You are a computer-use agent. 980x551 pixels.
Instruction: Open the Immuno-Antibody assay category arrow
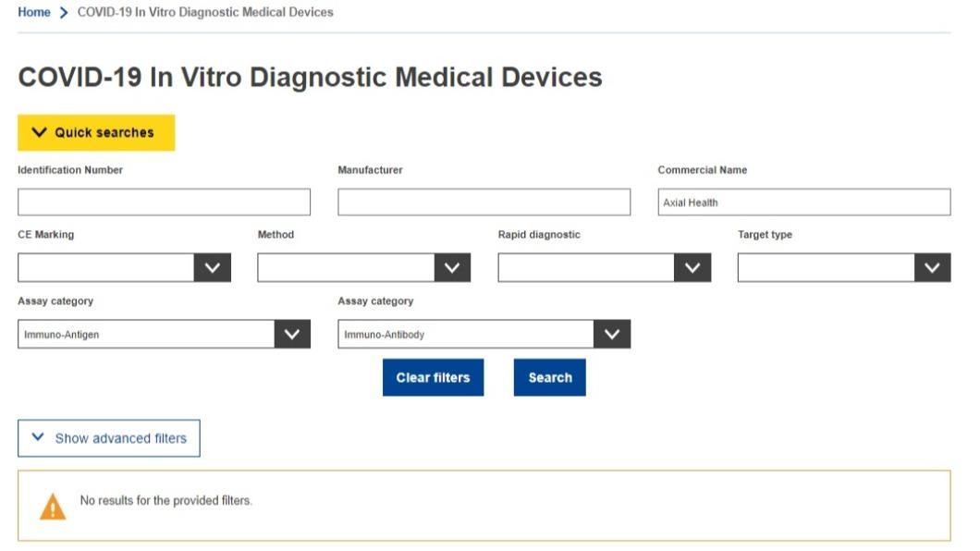612,335
